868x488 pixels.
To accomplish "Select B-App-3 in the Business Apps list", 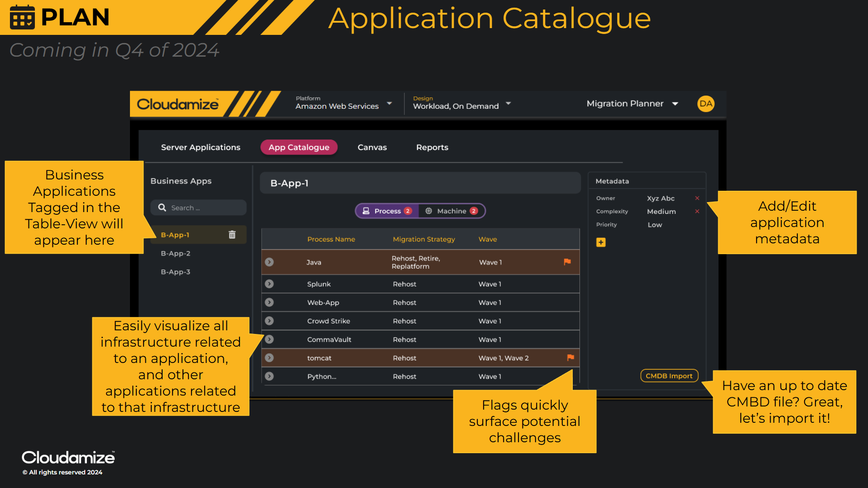I will tap(175, 272).
